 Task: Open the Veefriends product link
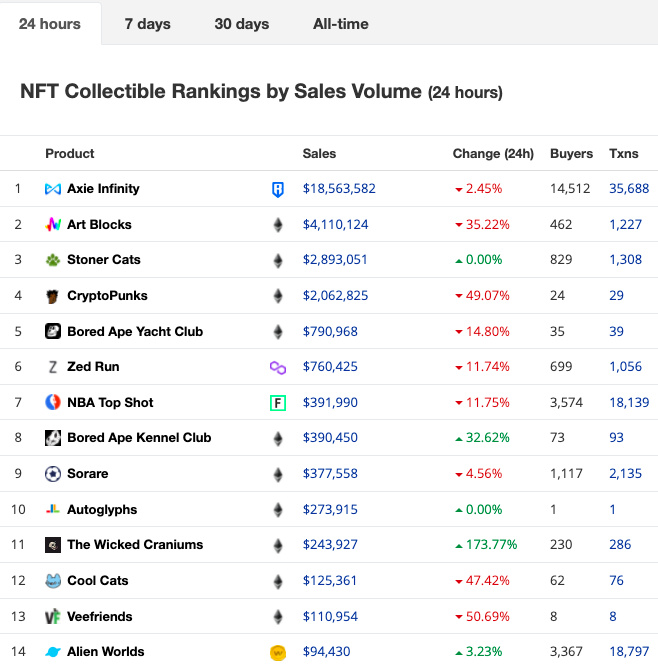pyautogui.click(x=100, y=616)
